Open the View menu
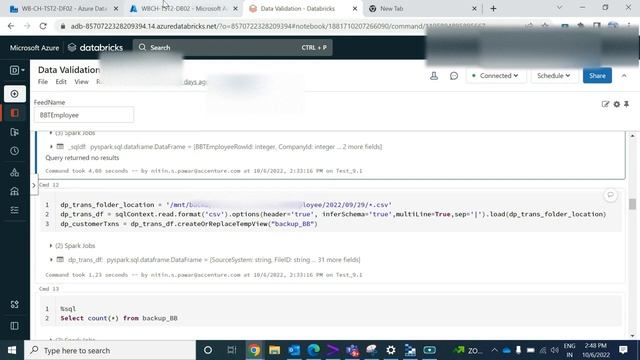Image resolution: width=640 pixels, height=360 pixels. click(81, 82)
